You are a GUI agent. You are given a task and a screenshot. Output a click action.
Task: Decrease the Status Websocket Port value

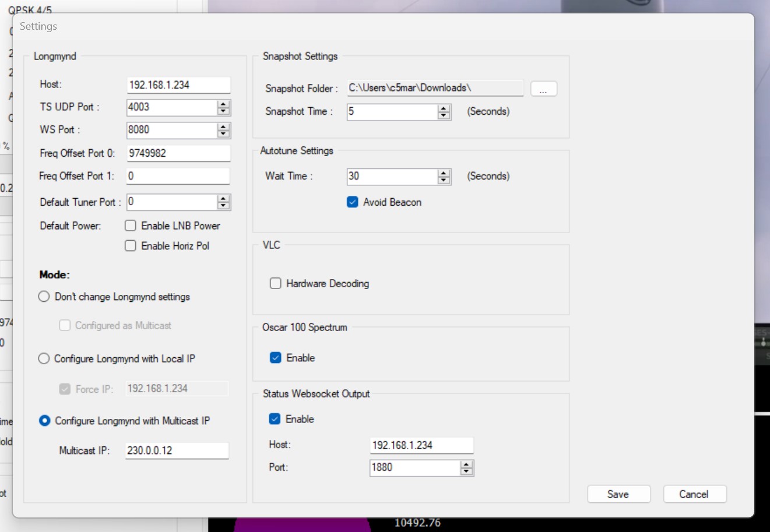click(466, 471)
